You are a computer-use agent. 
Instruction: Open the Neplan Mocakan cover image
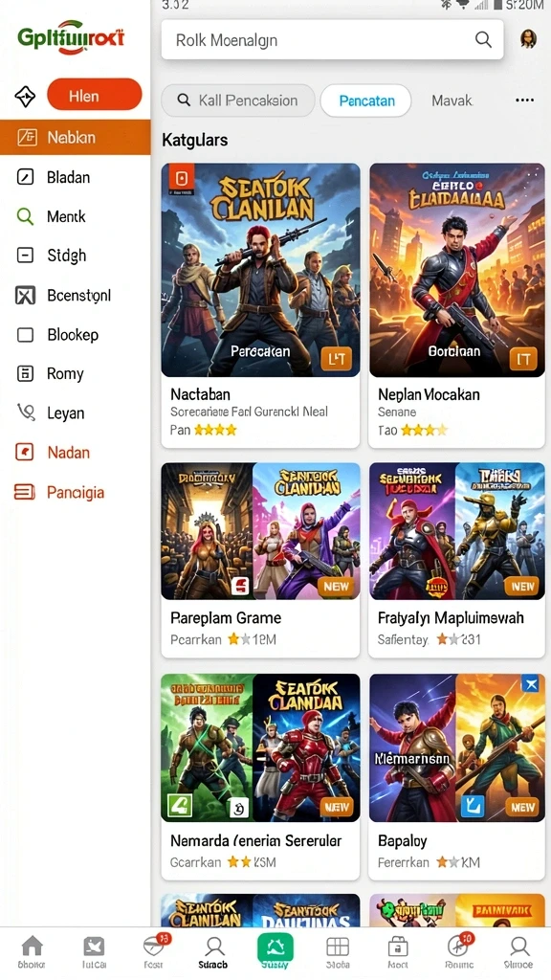pyautogui.click(x=456, y=270)
